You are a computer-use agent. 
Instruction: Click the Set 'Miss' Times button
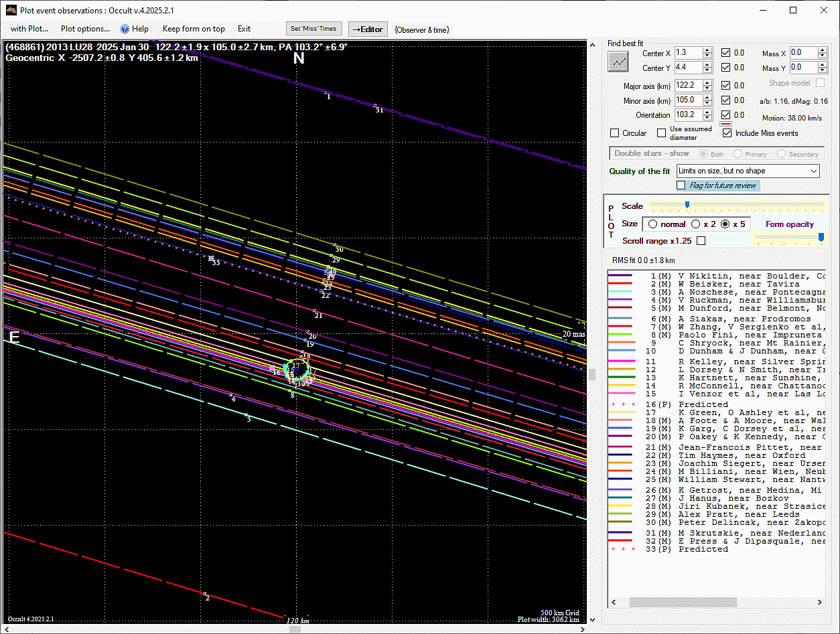click(314, 29)
